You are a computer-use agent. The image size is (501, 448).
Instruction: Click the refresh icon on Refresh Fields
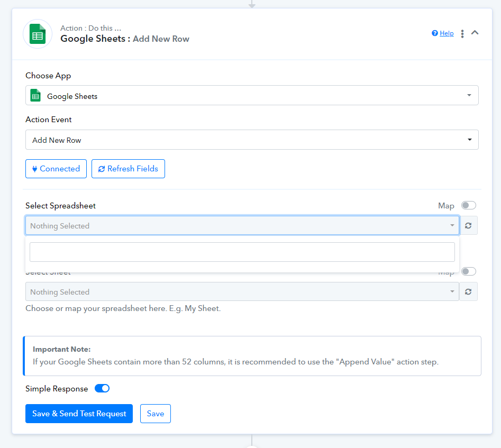(x=102, y=169)
